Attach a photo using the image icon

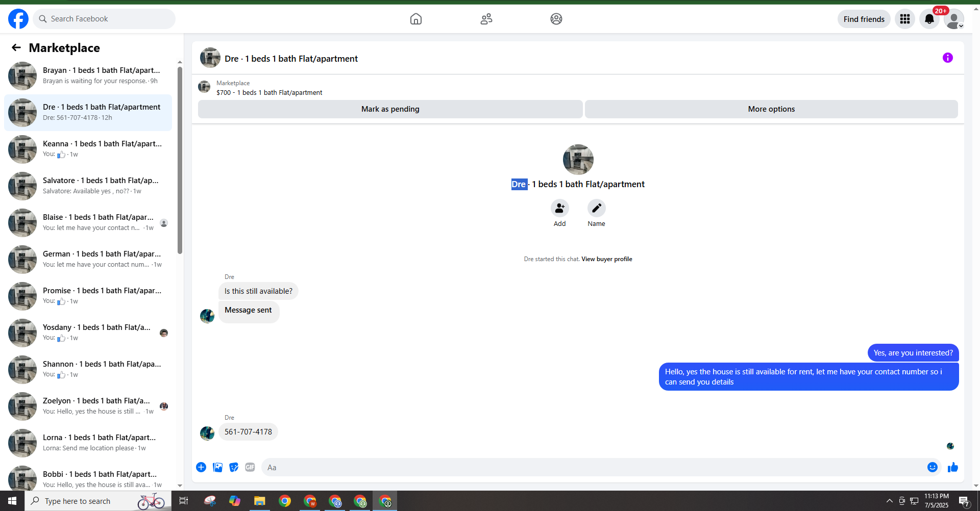click(x=217, y=467)
